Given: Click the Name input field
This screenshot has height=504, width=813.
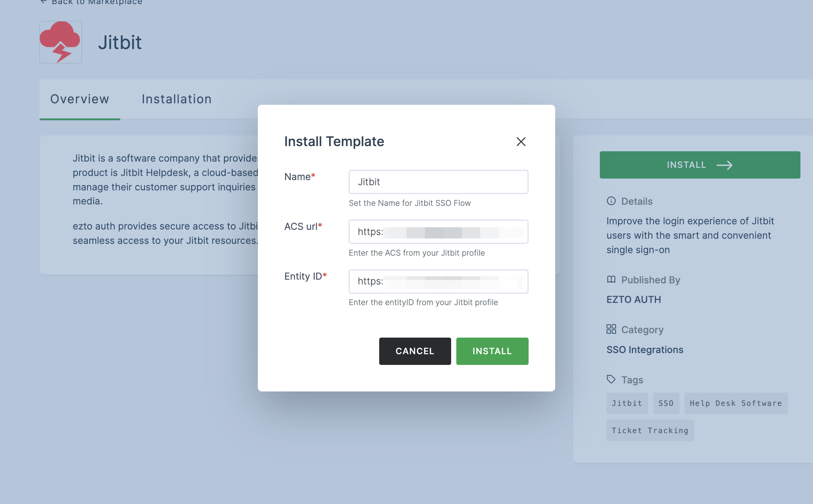Looking at the screenshot, I should pos(439,182).
